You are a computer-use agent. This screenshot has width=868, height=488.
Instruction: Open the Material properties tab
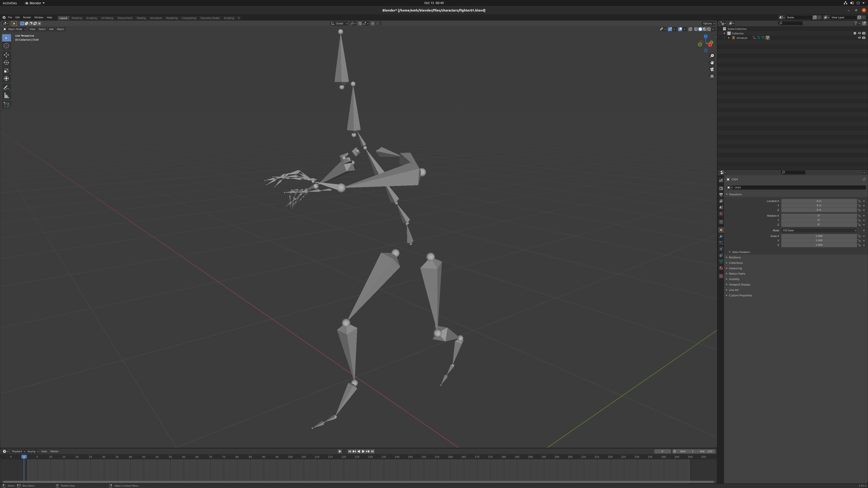click(x=721, y=268)
